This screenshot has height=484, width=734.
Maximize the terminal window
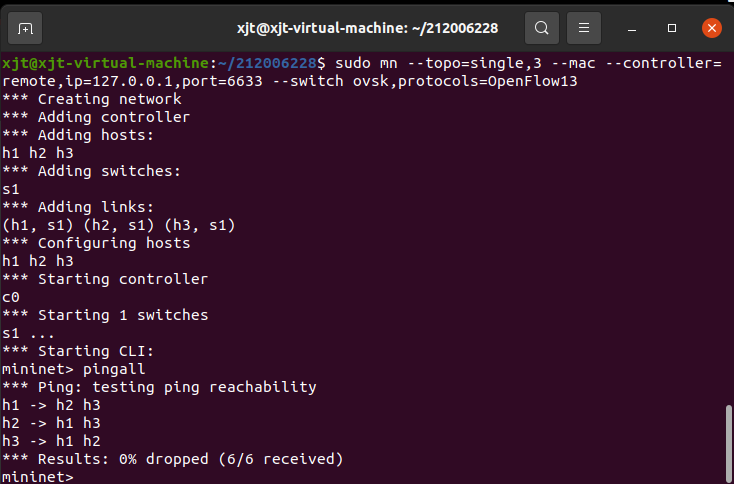tap(673, 27)
